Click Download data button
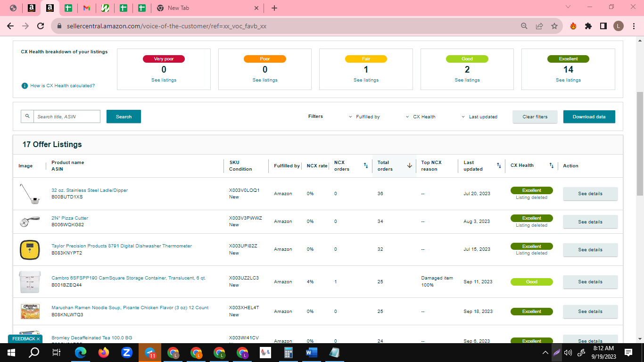 [589, 117]
